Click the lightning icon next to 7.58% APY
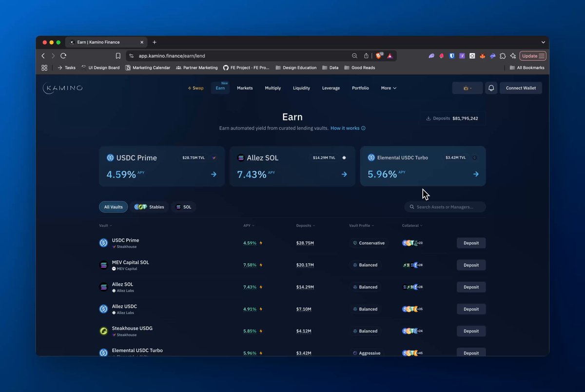Screen dimensions: 585x392 tap(261, 265)
